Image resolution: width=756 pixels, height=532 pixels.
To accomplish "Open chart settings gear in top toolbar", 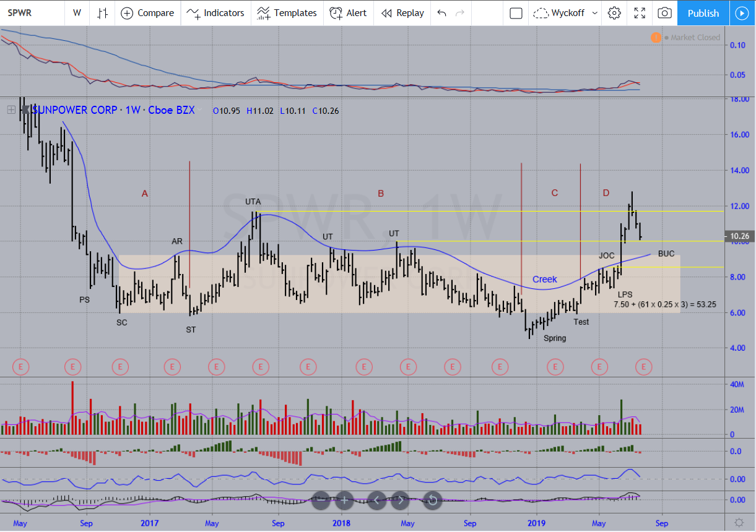I will click(614, 13).
